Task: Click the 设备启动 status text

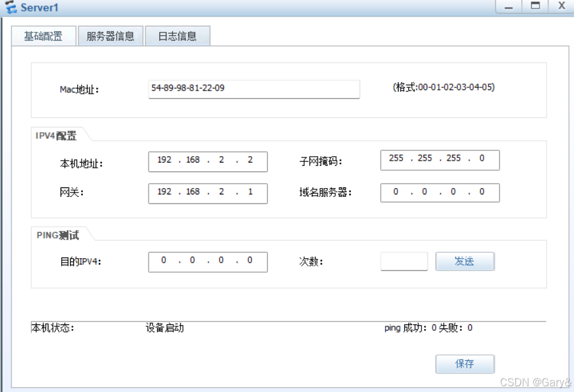Action: [165, 328]
